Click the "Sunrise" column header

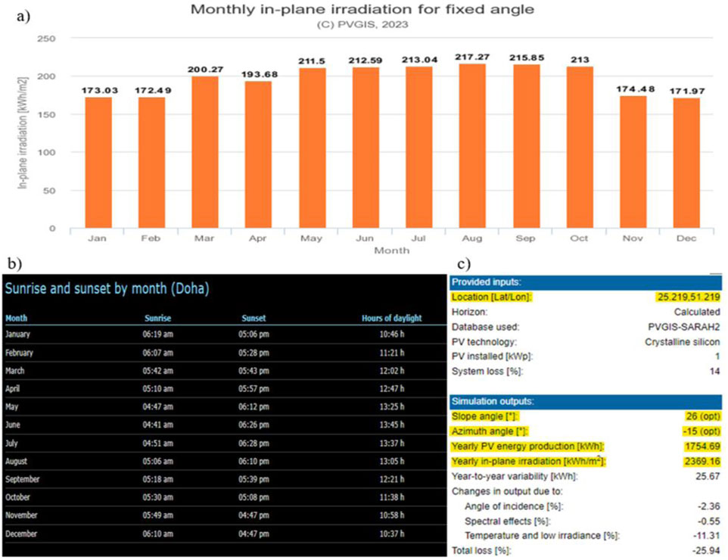click(x=158, y=318)
